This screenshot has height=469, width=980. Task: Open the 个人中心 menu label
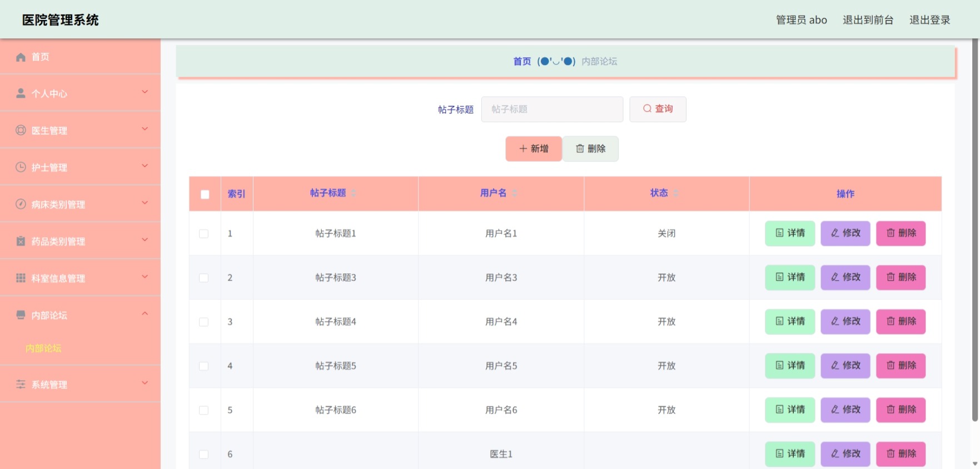(49, 94)
